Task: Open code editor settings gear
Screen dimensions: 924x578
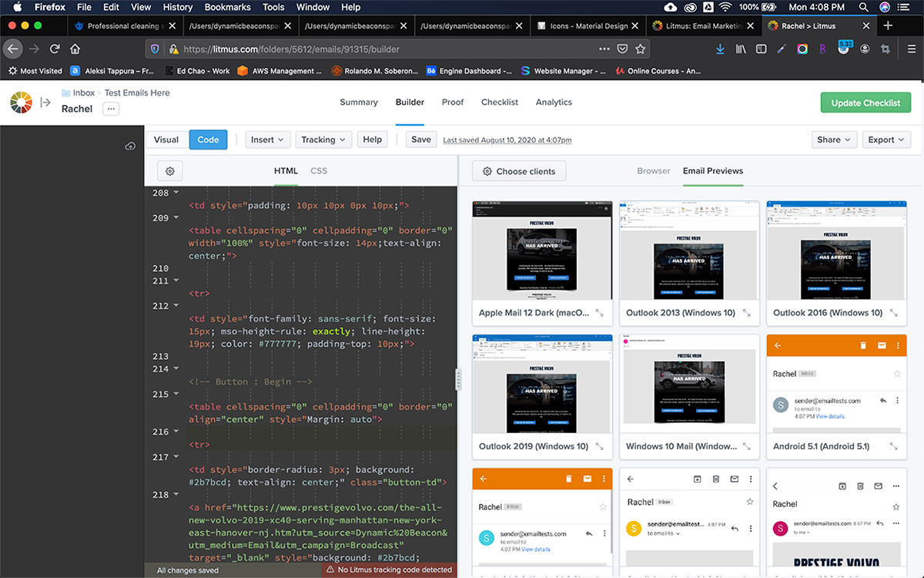Action: 170,171
